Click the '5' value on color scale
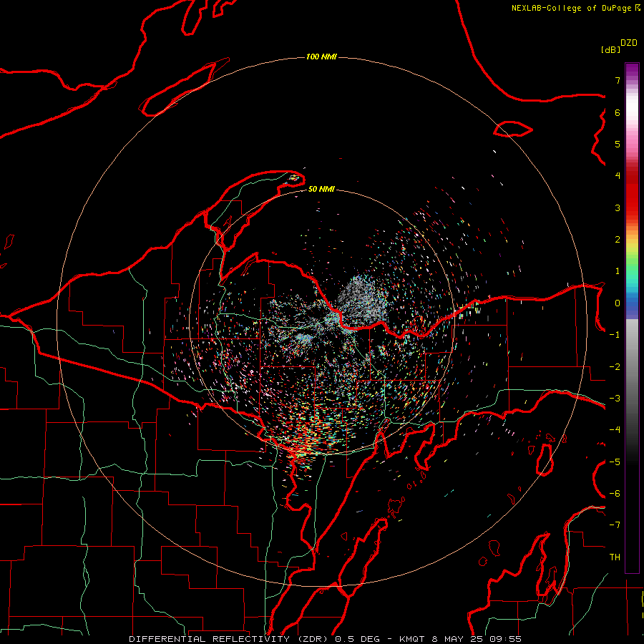The height and width of the screenshot is (644, 644). pyautogui.click(x=618, y=144)
